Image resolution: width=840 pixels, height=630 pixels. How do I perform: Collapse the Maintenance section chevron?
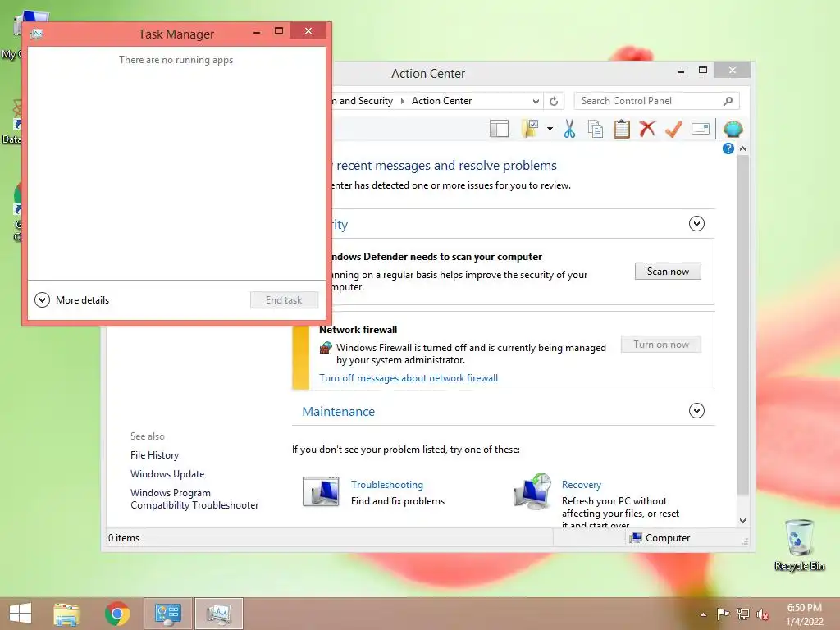[696, 411]
